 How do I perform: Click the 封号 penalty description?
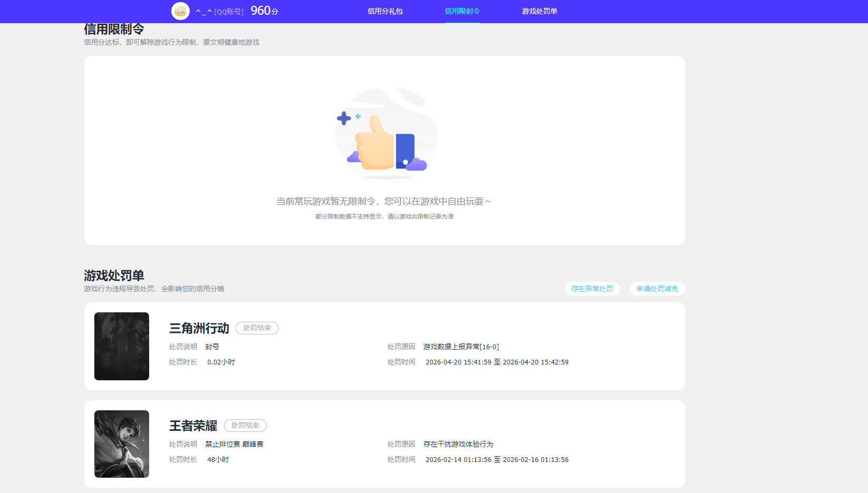tap(212, 347)
